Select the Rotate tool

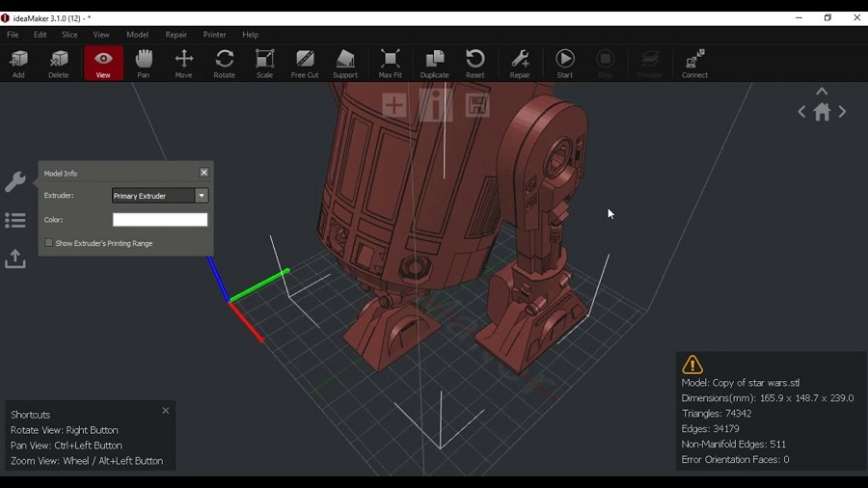(x=224, y=64)
